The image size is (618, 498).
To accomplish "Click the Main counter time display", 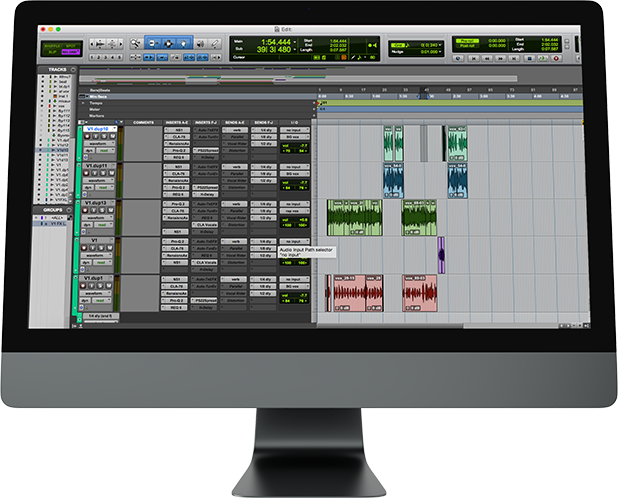I will [275, 42].
